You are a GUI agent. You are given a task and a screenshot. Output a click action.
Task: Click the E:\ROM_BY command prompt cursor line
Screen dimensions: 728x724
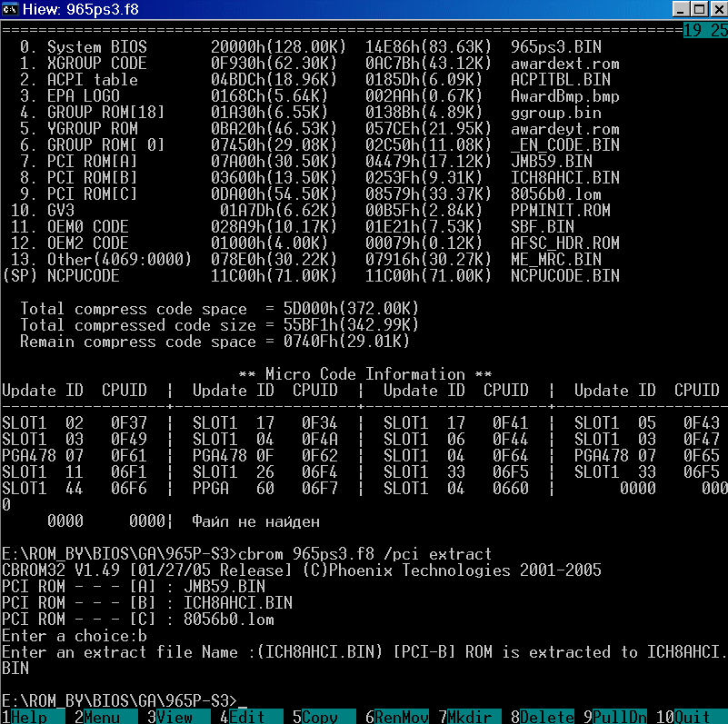(x=123, y=700)
